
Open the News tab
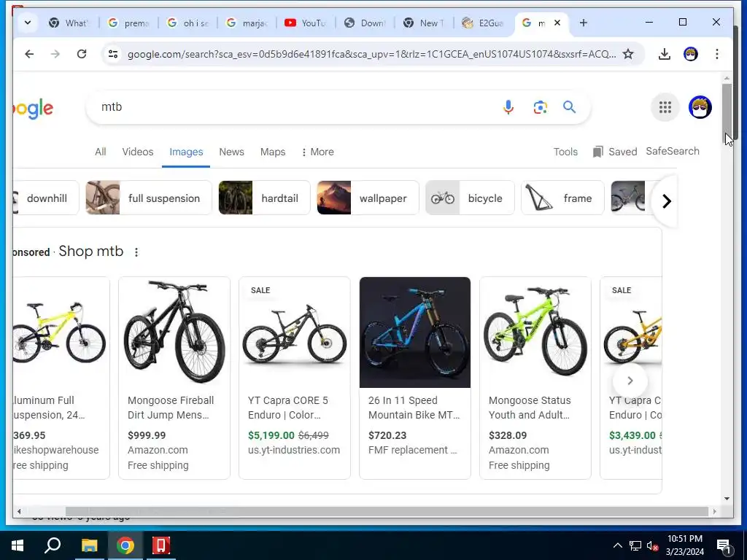[231, 152]
